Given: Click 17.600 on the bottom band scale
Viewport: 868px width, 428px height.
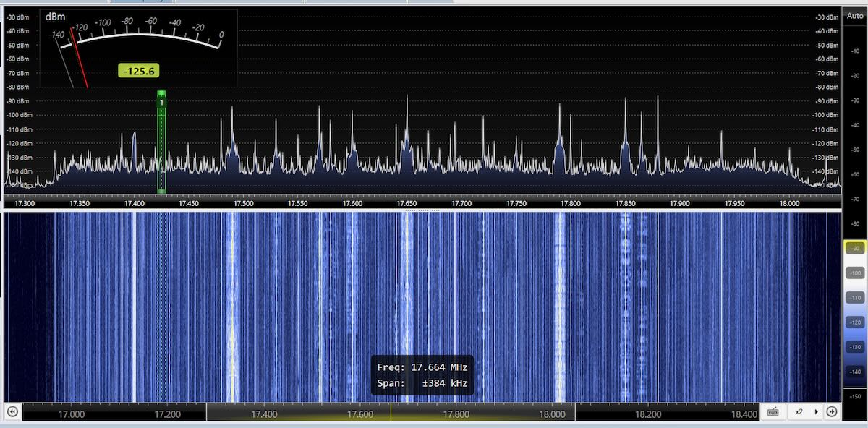Looking at the screenshot, I should (x=359, y=414).
